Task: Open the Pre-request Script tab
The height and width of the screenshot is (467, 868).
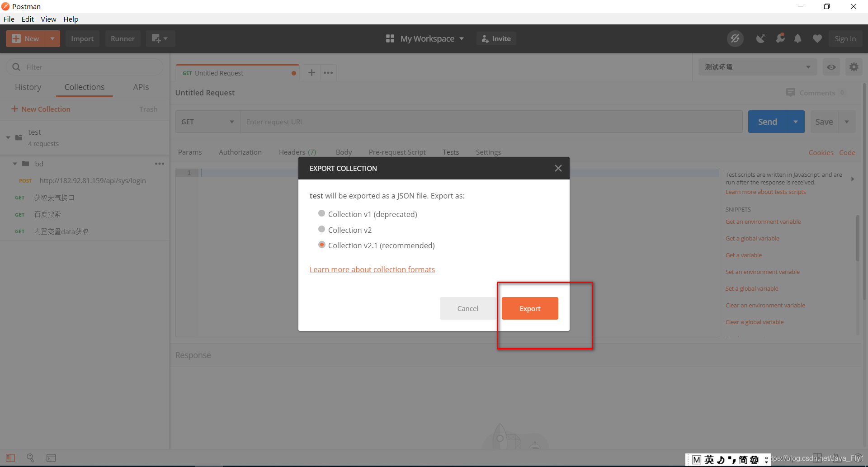Action: point(397,152)
